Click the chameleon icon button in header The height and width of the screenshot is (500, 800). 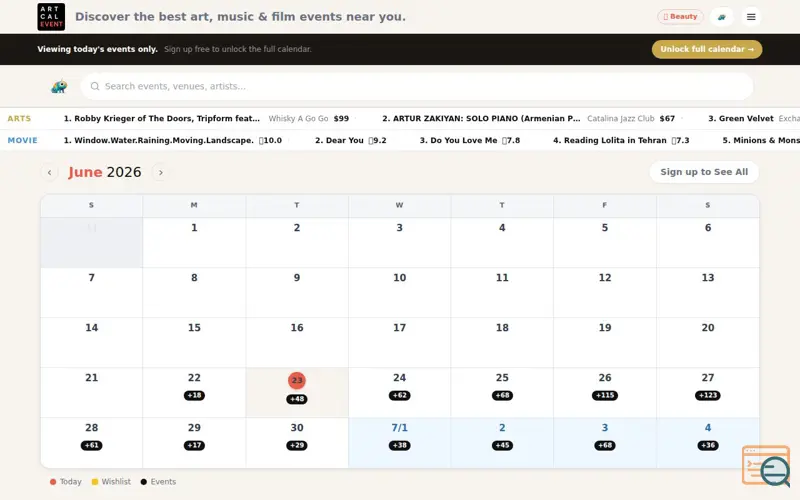(x=721, y=17)
